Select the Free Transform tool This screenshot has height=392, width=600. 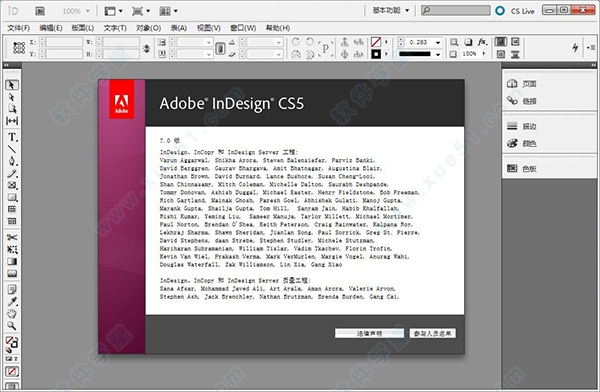tap(12, 250)
